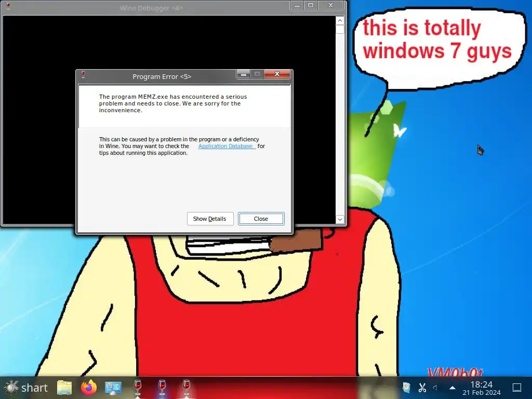This screenshot has height=399, width=532.
Task: Open the Program Error window menu wine icon
Action: tap(83, 75)
